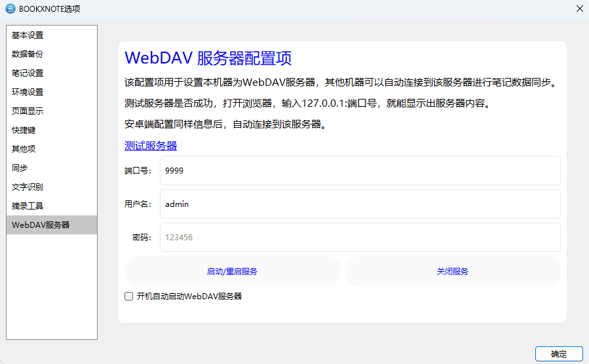The width and height of the screenshot is (589, 364).
Task: Select the WebDAV服务器 sidebar item
Action: click(52, 225)
